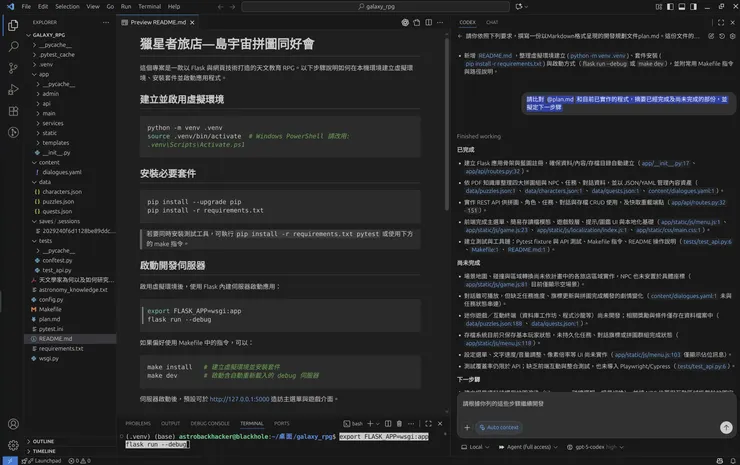Close the bottom terminal panel
Viewport: 740px width, 465px height.
click(440, 423)
